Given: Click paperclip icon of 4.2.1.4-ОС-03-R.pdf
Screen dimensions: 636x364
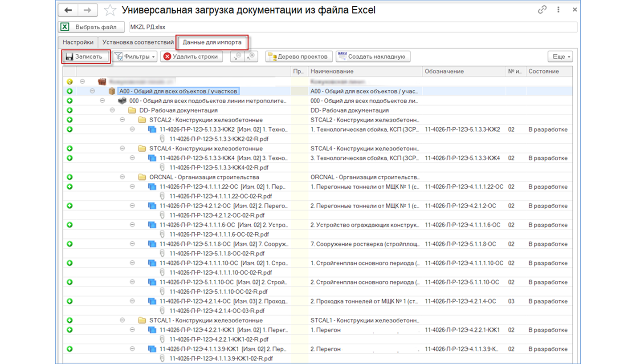Looking at the screenshot, I should click(x=162, y=311).
